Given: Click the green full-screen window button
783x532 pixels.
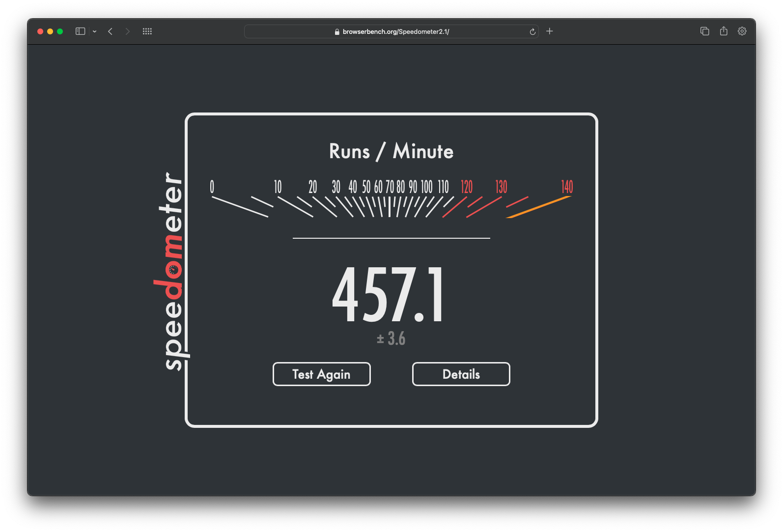Looking at the screenshot, I should (x=60, y=31).
